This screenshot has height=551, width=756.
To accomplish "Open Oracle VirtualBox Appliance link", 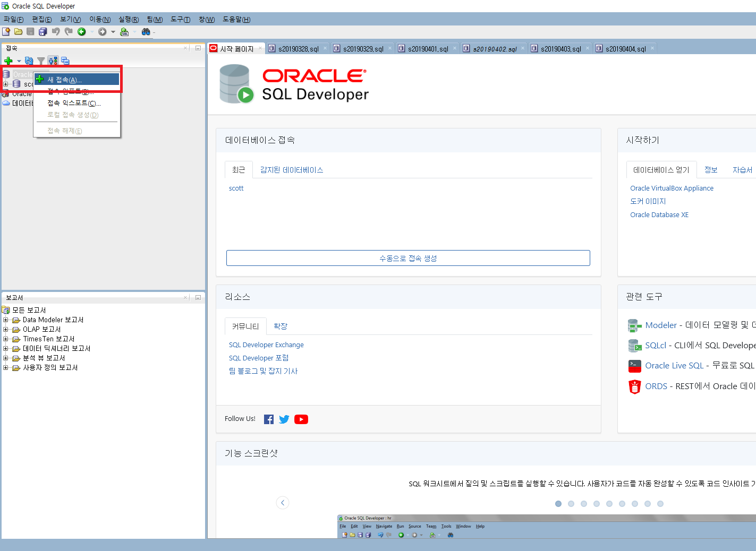I will [x=672, y=188].
